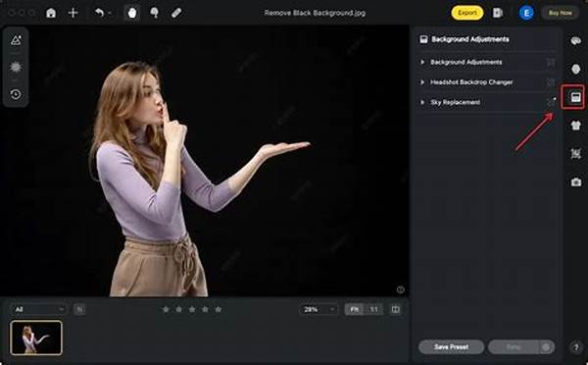Toggle the Headshot Backdrop Changer checkbox
Viewport: 588px width, 365px height.
551,82
